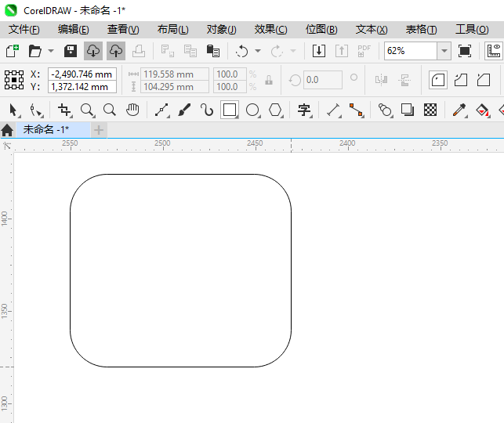Select the Interactive fill bucket tool
Image resolution: width=504 pixels, height=423 pixels.
[x=483, y=110]
